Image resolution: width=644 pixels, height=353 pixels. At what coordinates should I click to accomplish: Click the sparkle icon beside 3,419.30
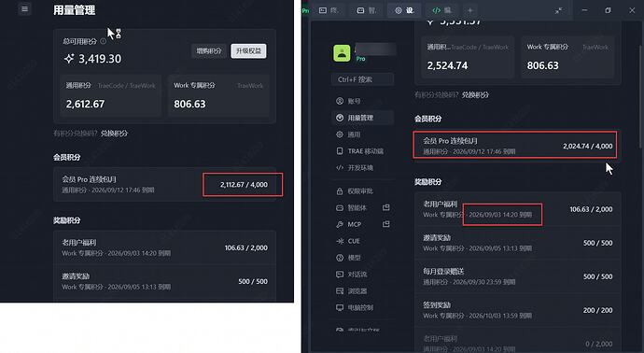[69, 59]
